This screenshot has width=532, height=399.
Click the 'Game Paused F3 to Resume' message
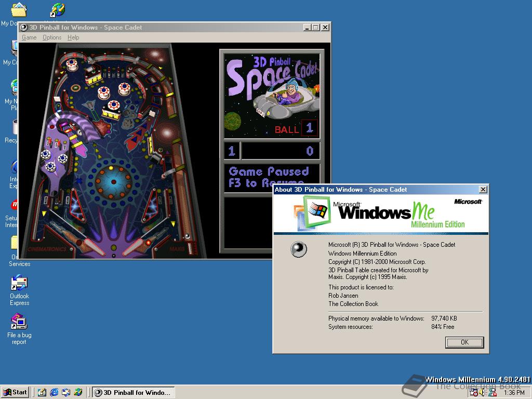point(269,178)
